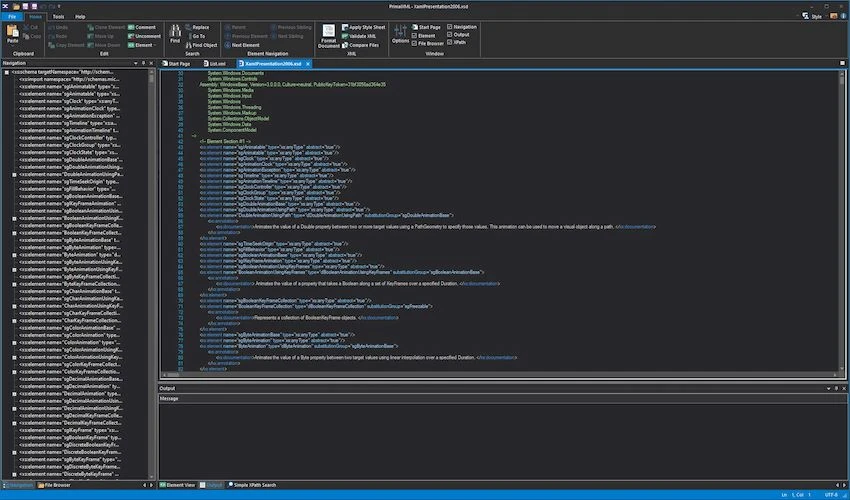
Task: Open the Tools ribbon tab
Action: 58,17
